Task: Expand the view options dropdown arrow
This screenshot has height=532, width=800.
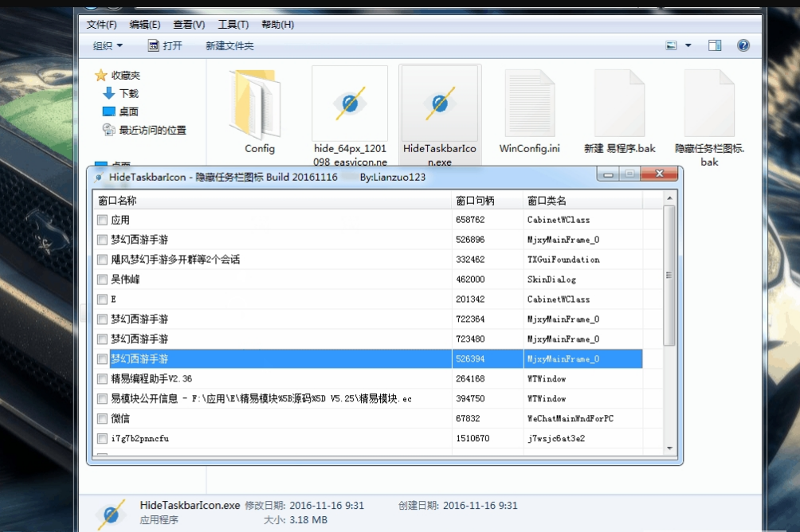Action: (688, 45)
